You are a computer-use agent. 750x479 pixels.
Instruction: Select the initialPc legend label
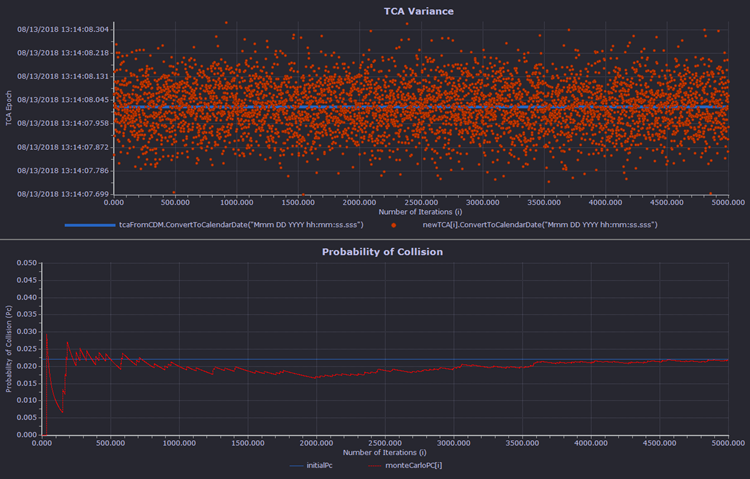point(319,465)
